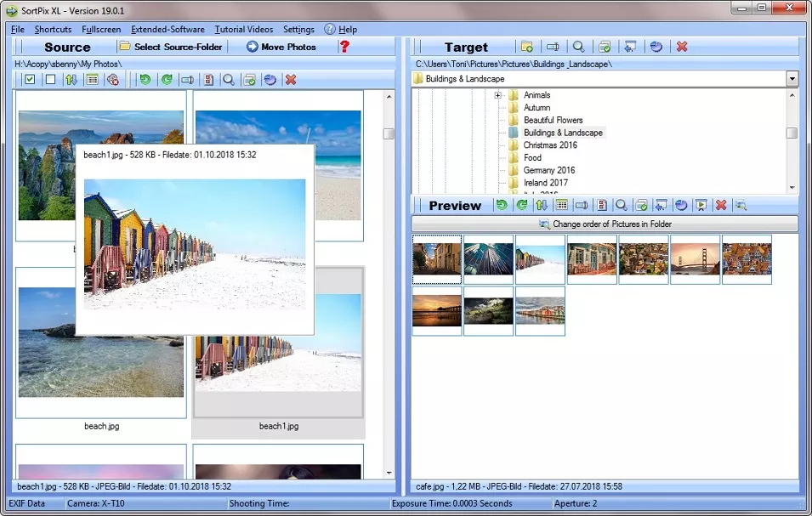The width and height of the screenshot is (812, 516).
Task: Click thumbnail grid view icon in Source toolbar
Action: coord(92,80)
